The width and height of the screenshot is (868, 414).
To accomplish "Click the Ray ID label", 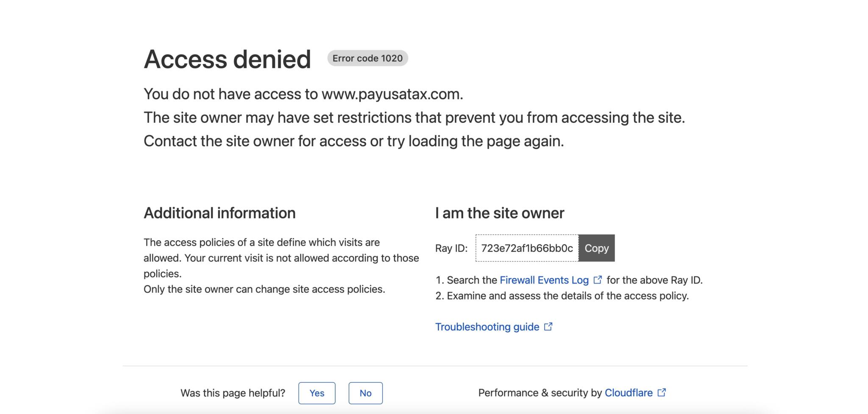I will [451, 248].
